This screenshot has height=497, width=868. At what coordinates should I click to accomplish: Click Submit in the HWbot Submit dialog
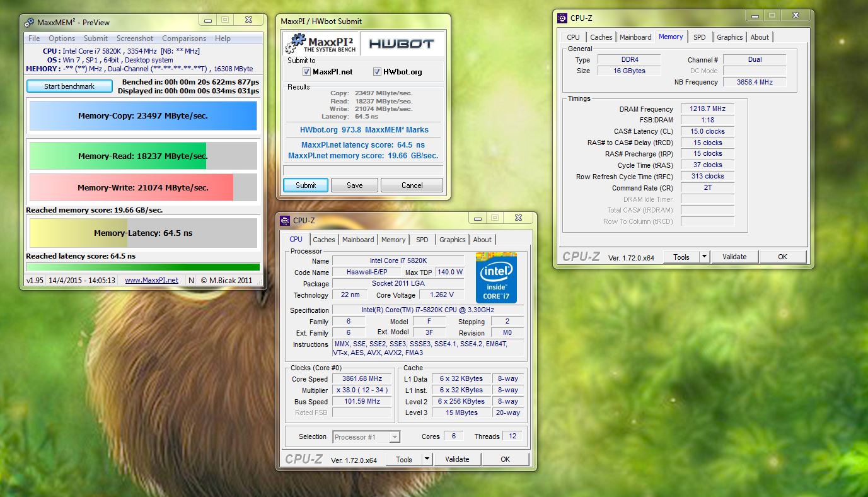306,185
